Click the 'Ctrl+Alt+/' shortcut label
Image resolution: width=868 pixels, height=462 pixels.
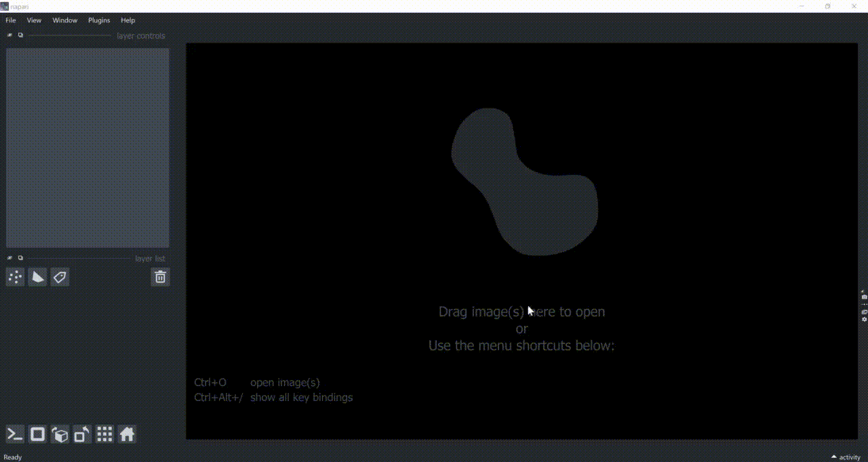tap(218, 397)
